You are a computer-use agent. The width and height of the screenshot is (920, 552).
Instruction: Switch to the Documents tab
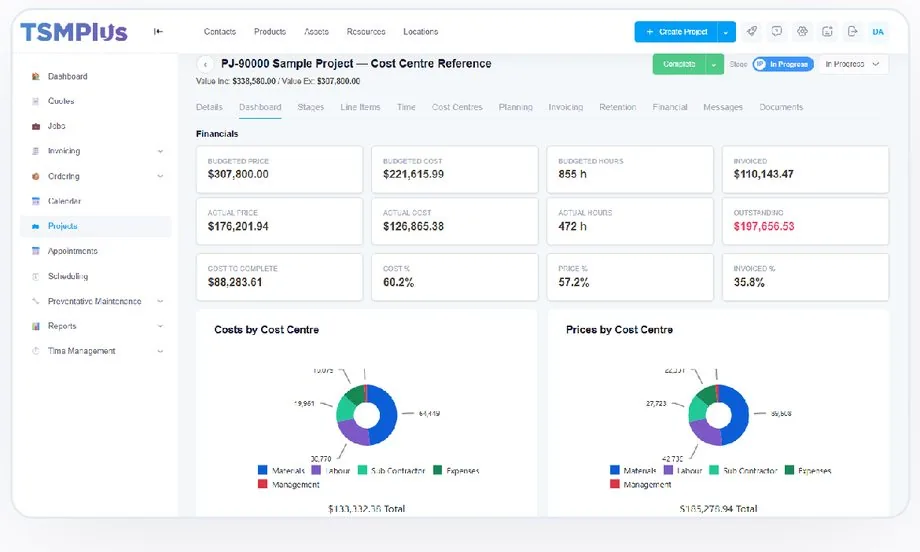(x=781, y=107)
